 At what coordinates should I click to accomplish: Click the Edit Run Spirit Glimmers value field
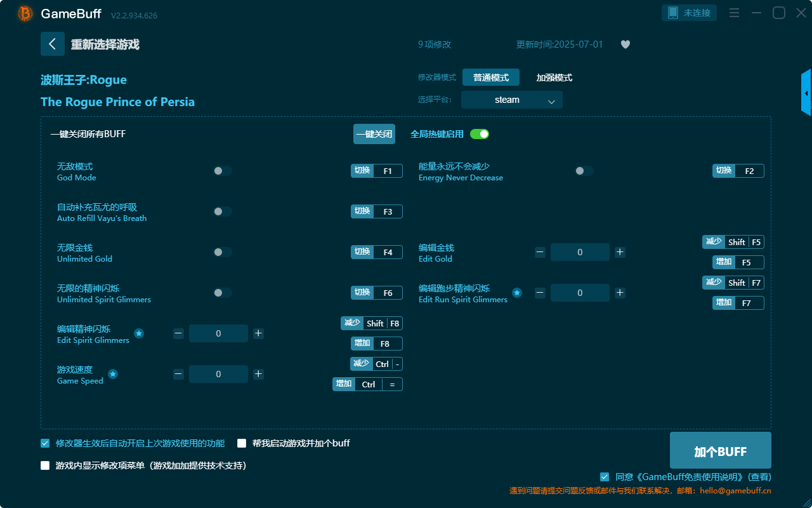pos(580,293)
